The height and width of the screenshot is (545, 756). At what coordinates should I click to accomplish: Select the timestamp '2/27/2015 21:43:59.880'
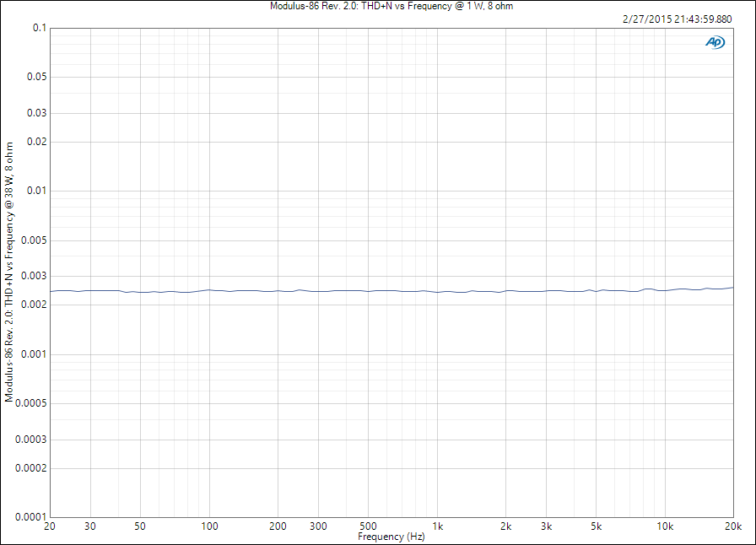pyautogui.click(x=677, y=19)
